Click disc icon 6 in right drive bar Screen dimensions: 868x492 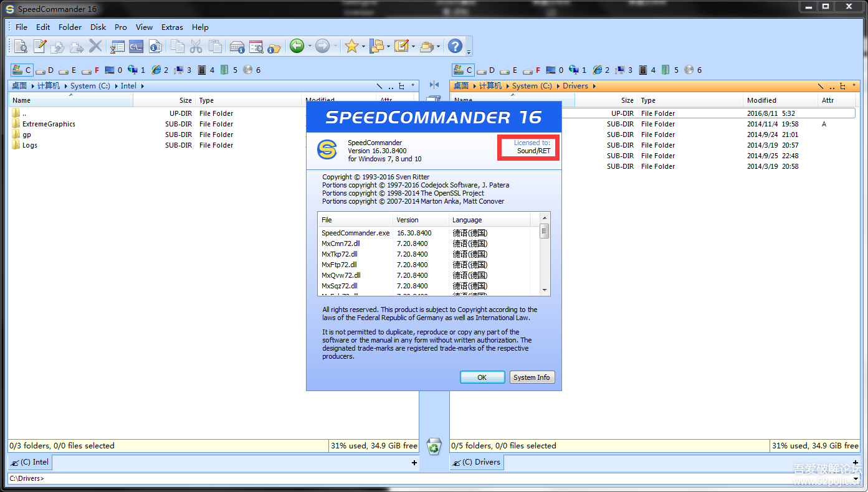692,70
